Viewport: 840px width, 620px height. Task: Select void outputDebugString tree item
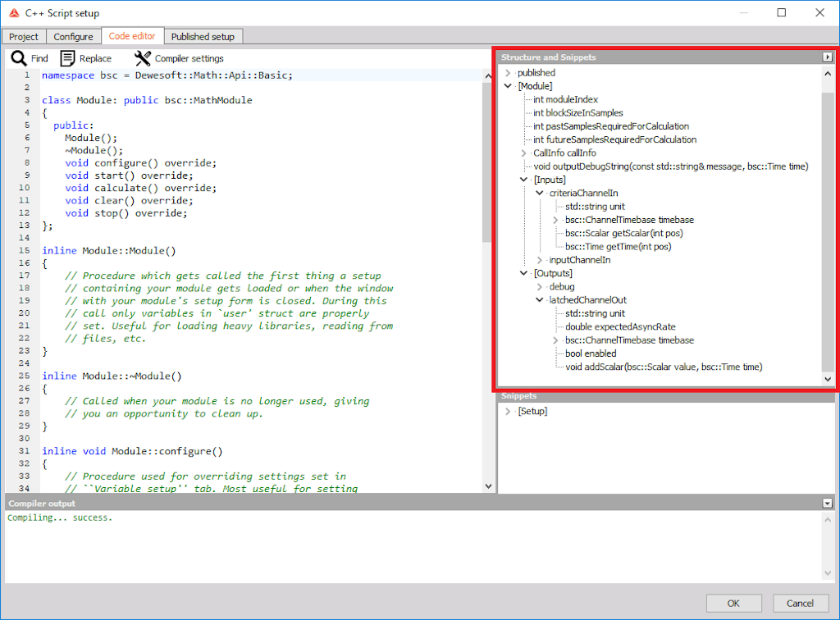[x=671, y=166]
